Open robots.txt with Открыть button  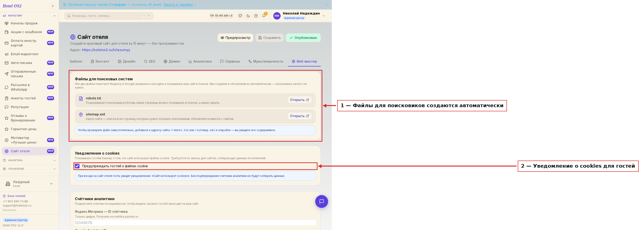[300, 100]
